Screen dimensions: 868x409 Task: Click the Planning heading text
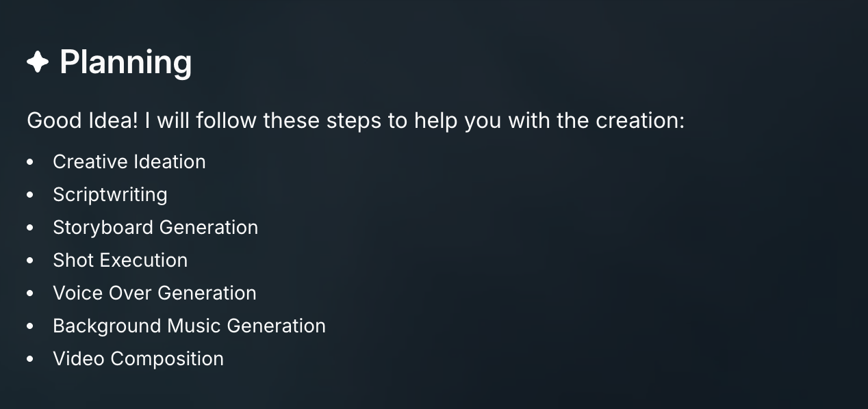pos(126,62)
